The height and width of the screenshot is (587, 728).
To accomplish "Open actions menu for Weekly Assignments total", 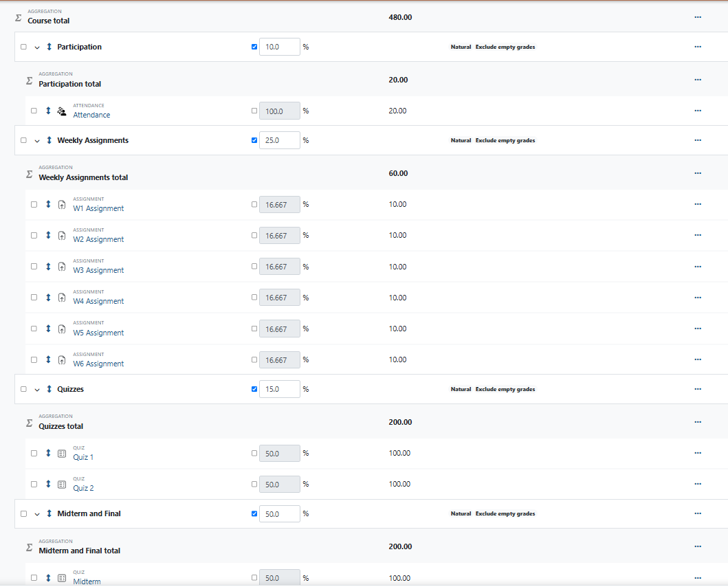I will pos(698,173).
